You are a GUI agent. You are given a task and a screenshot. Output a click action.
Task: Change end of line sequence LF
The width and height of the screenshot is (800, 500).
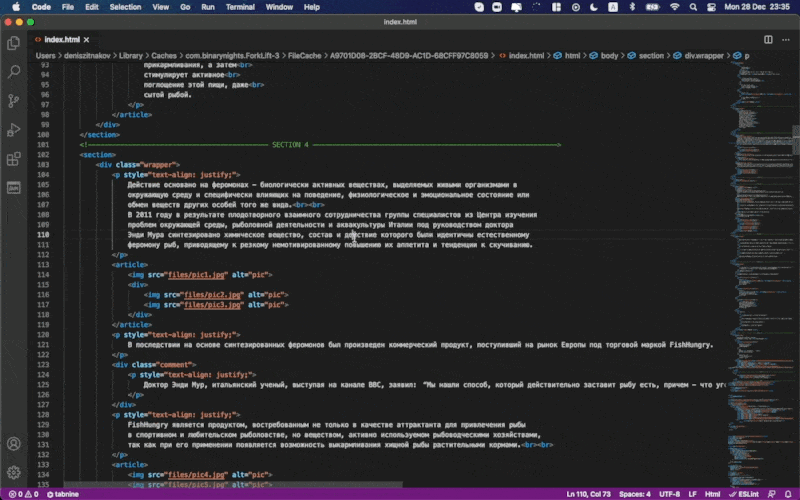click(692, 494)
